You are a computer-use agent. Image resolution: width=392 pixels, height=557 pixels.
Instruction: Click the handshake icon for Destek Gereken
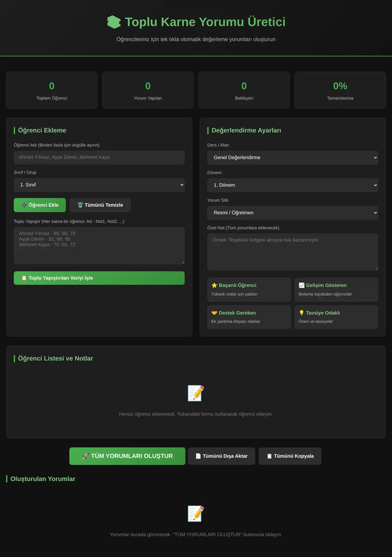(214, 313)
